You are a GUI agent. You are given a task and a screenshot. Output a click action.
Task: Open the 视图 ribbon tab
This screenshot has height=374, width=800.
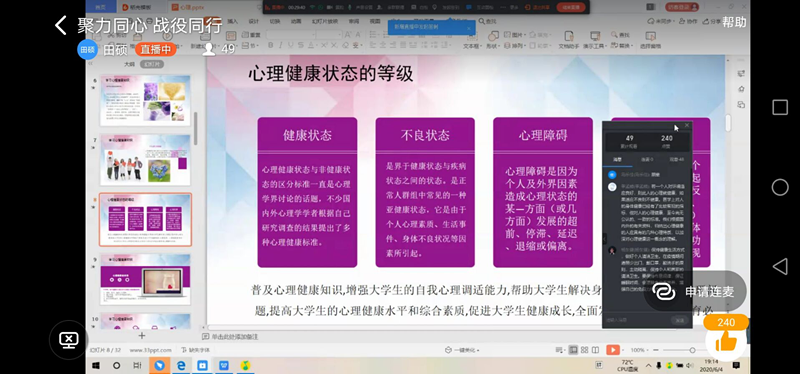click(375, 21)
